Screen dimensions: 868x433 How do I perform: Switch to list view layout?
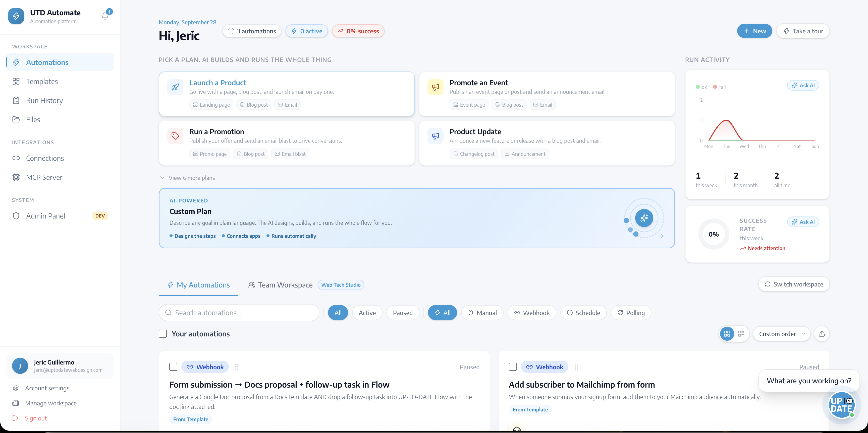point(741,334)
